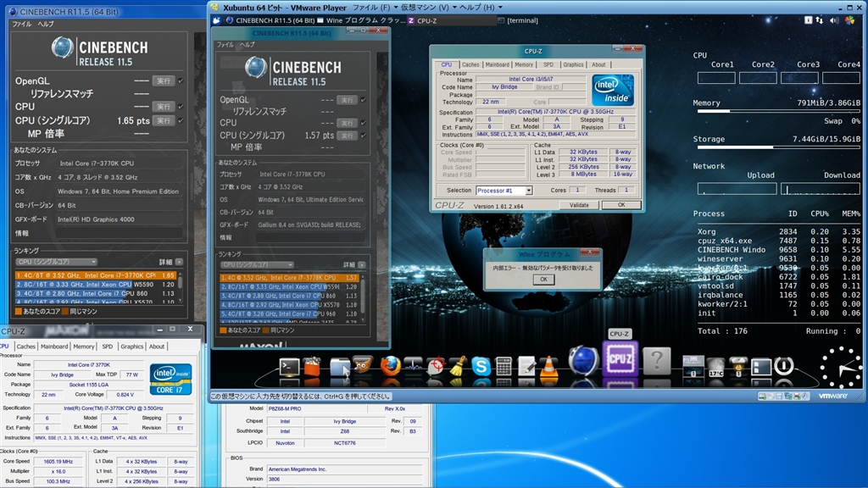The image size is (868, 488).
Task: Launch Firefox from the dock
Action: click(390, 366)
